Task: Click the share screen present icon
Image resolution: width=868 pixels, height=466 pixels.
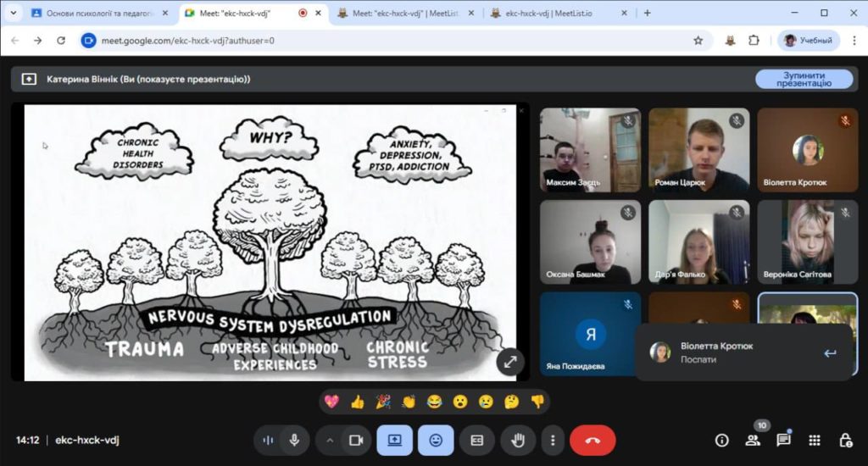Action: (x=395, y=440)
